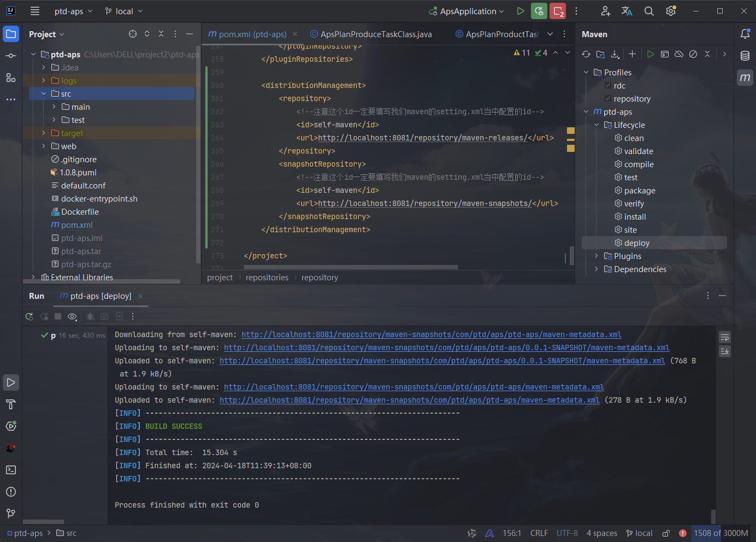This screenshot has width=756, height=542.
Task: Open the local branch dropdown in title bar
Action: pyautogui.click(x=124, y=11)
